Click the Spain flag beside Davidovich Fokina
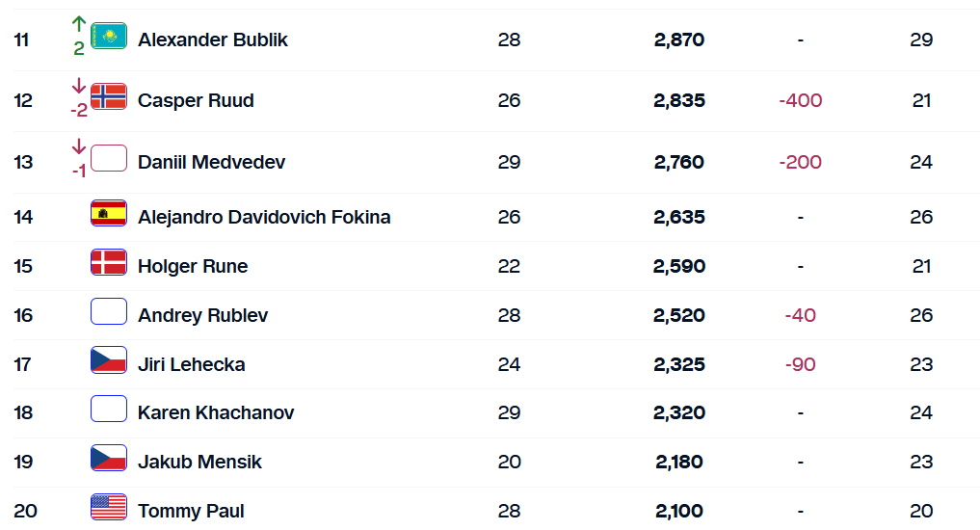Image resolution: width=980 pixels, height=530 pixels. (109, 213)
